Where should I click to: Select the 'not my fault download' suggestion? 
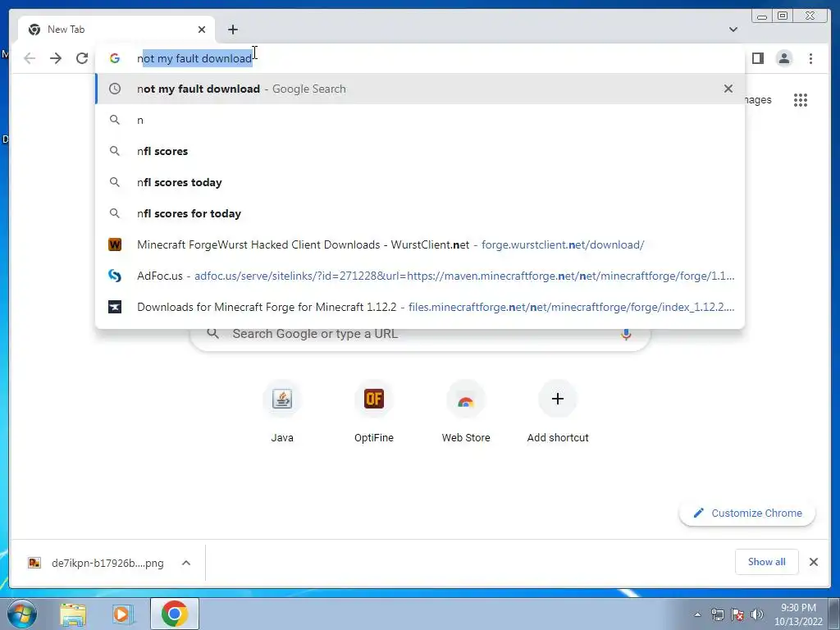420,89
